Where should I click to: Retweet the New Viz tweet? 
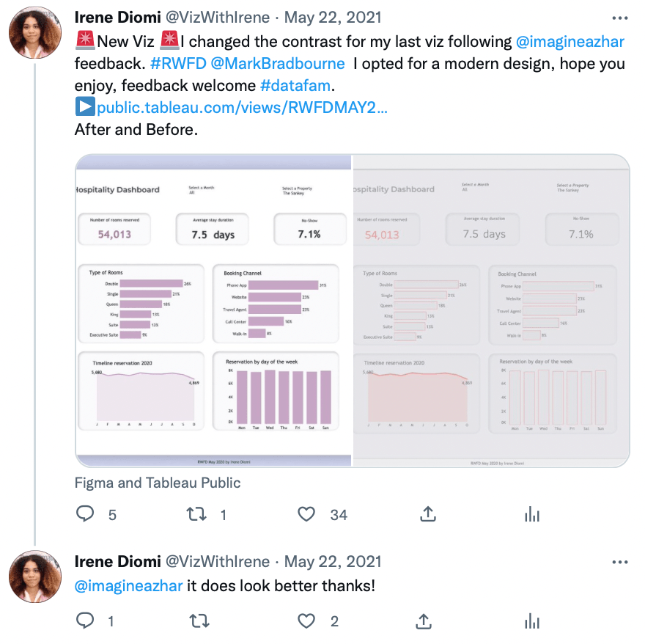coord(196,515)
